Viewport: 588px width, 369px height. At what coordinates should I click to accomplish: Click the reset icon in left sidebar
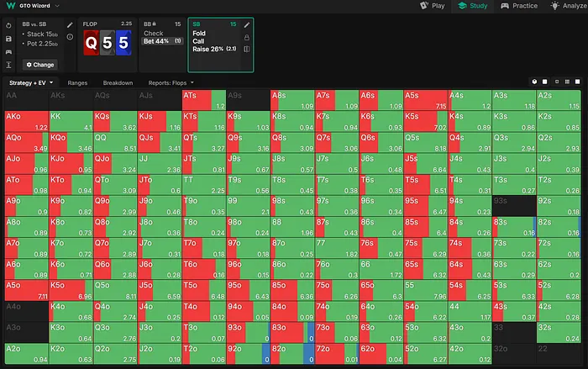click(8, 26)
